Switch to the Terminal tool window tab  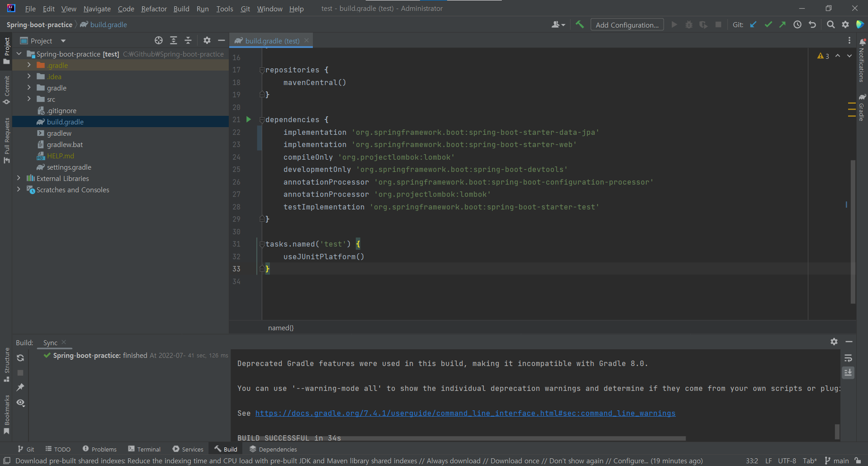tap(144, 449)
